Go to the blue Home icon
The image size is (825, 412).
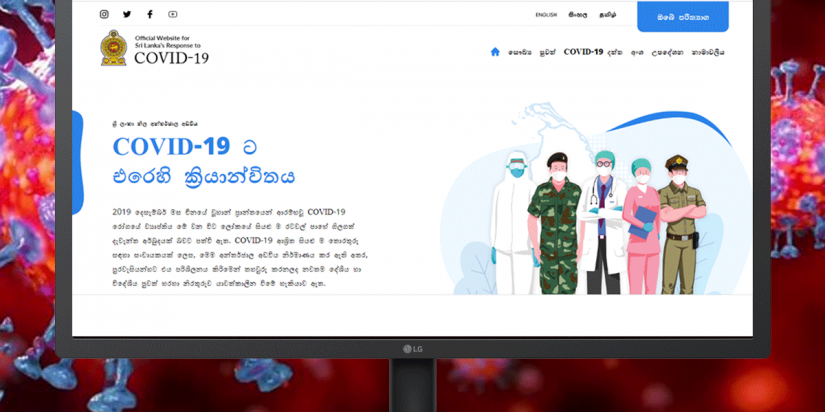[495, 52]
